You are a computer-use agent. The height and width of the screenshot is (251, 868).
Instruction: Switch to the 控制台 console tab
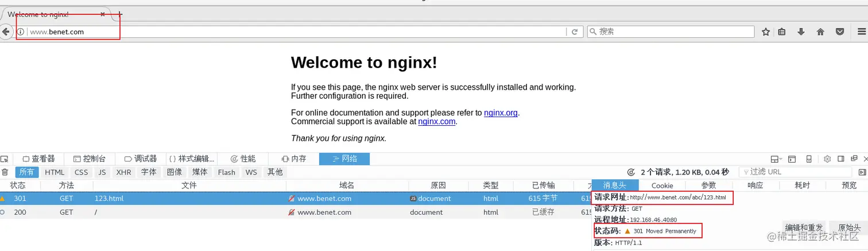point(90,159)
